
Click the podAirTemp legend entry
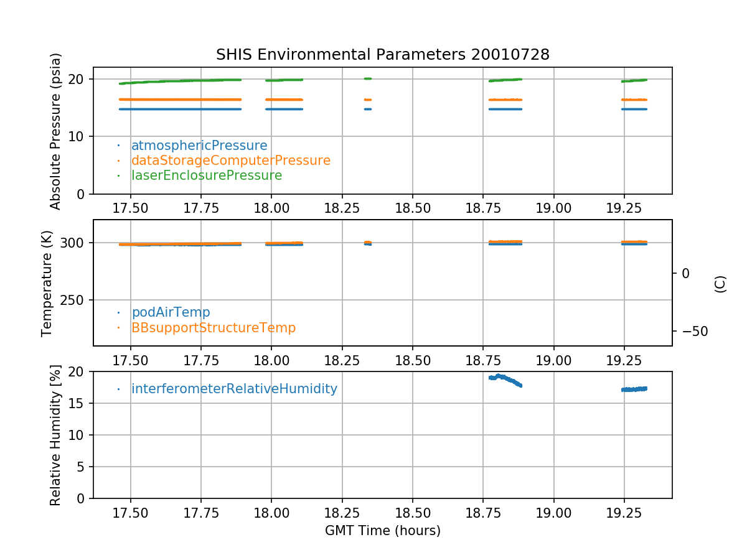[x=171, y=312]
